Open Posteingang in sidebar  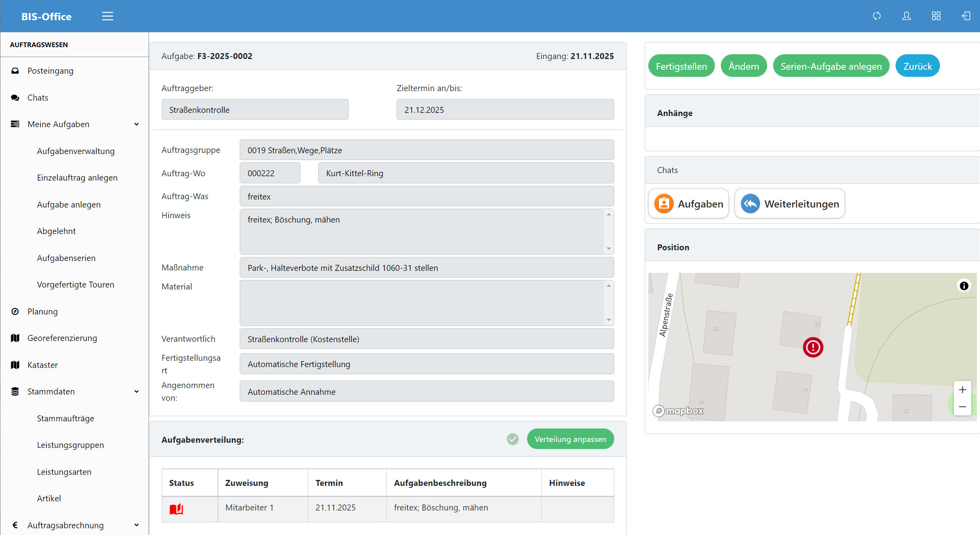(50, 71)
